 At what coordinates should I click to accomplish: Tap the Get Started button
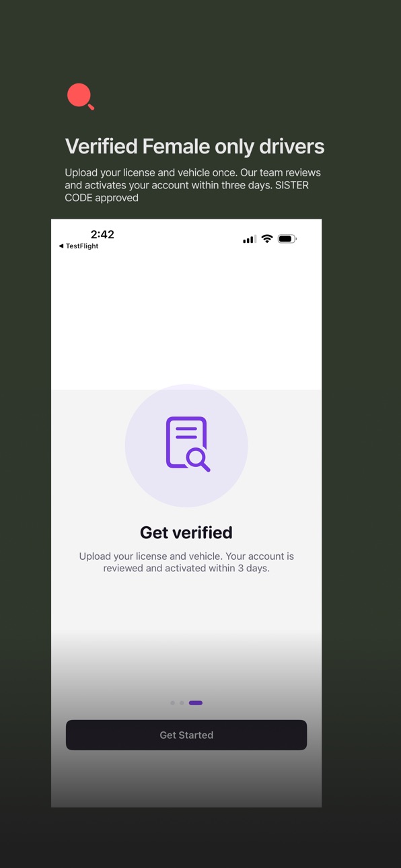tap(186, 735)
